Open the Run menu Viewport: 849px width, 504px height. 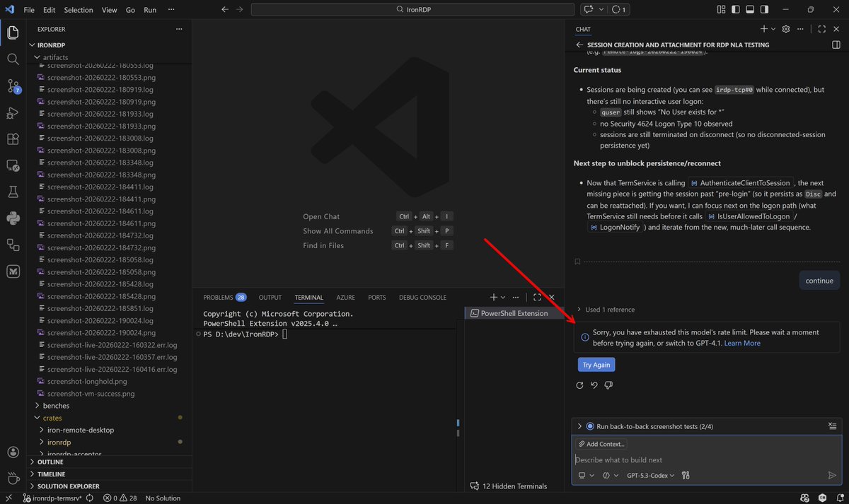coord(150,10)
